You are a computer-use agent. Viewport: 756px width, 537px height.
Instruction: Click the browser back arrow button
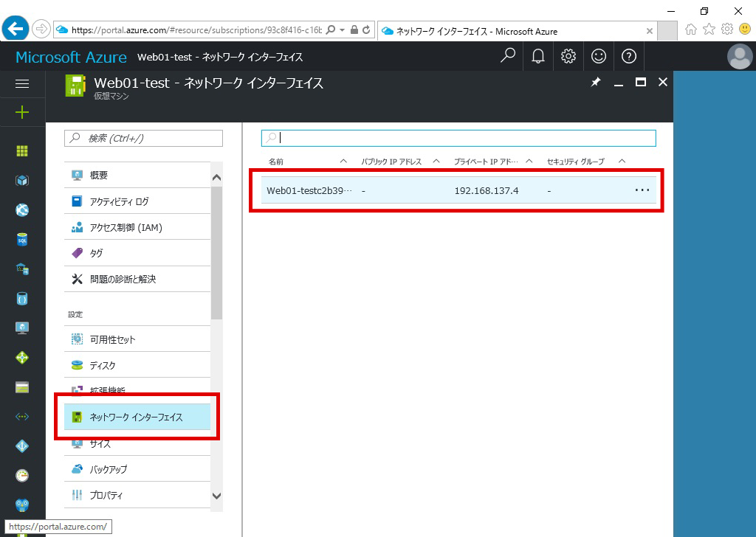pos(16,30)
